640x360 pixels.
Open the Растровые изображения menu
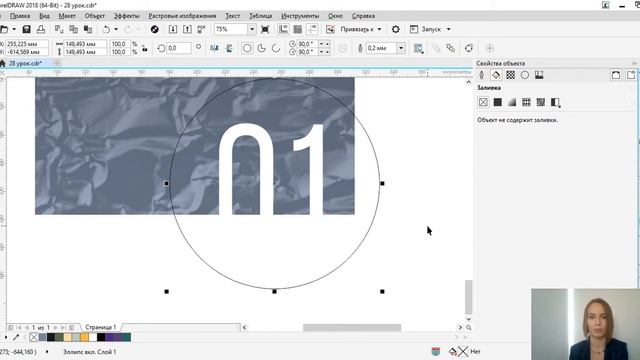(182, 16)
